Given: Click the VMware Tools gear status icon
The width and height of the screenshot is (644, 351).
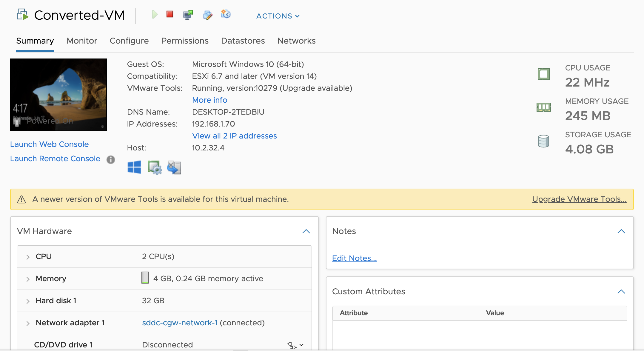Looking at the screenshot, I should pyautogui.click(x=155, y=167).
